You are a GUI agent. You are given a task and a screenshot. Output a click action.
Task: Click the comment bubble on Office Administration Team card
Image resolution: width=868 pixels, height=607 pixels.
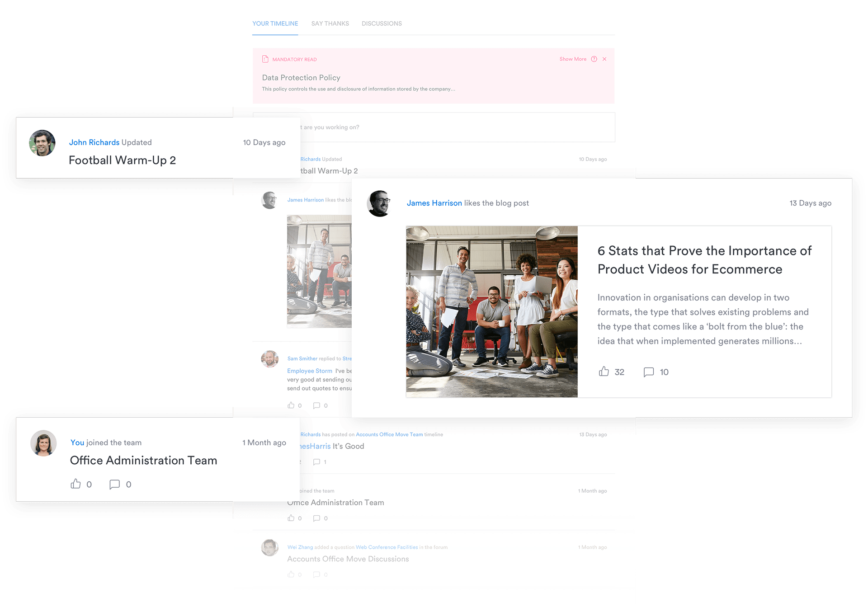(115, 484)
